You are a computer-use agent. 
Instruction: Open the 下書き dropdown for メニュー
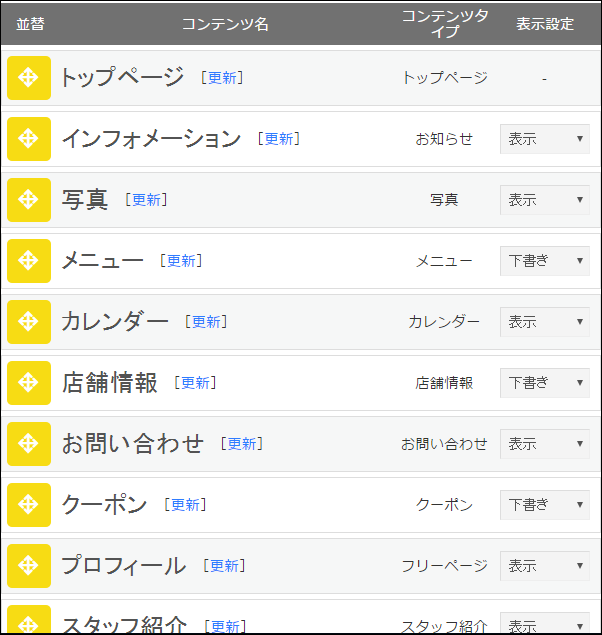coord(544,261)
